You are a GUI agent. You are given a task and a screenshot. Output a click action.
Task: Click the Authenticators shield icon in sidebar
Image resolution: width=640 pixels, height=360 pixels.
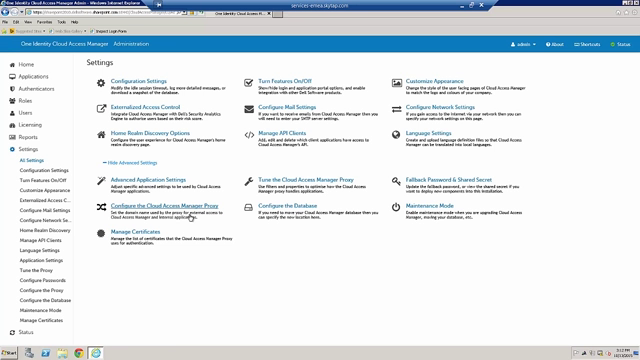click(12, 89)
